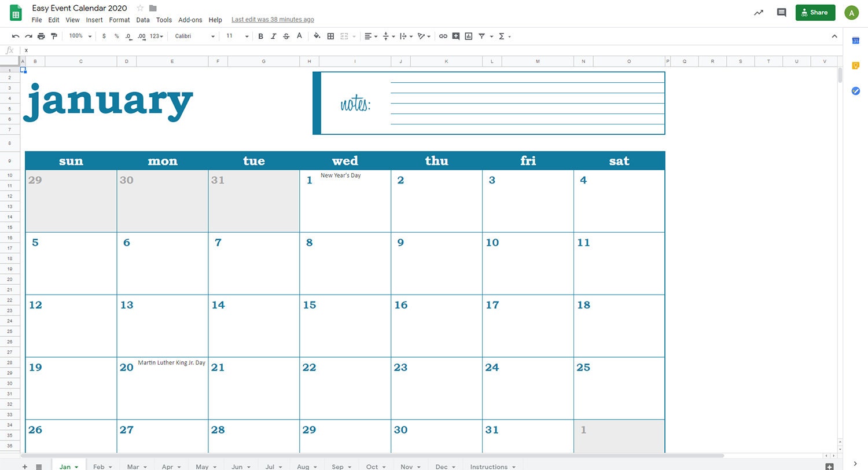Collapse the toolbar with the up chevron

834,36
